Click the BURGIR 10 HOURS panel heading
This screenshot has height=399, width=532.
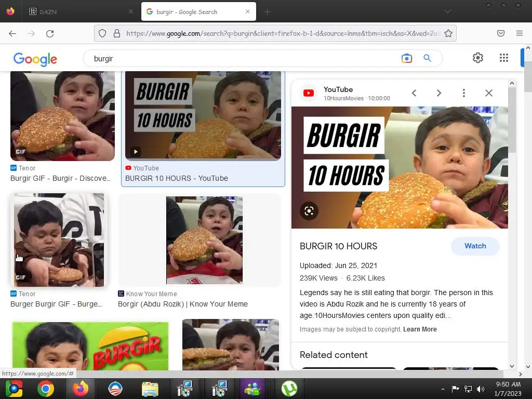click(x=338, y=246)
